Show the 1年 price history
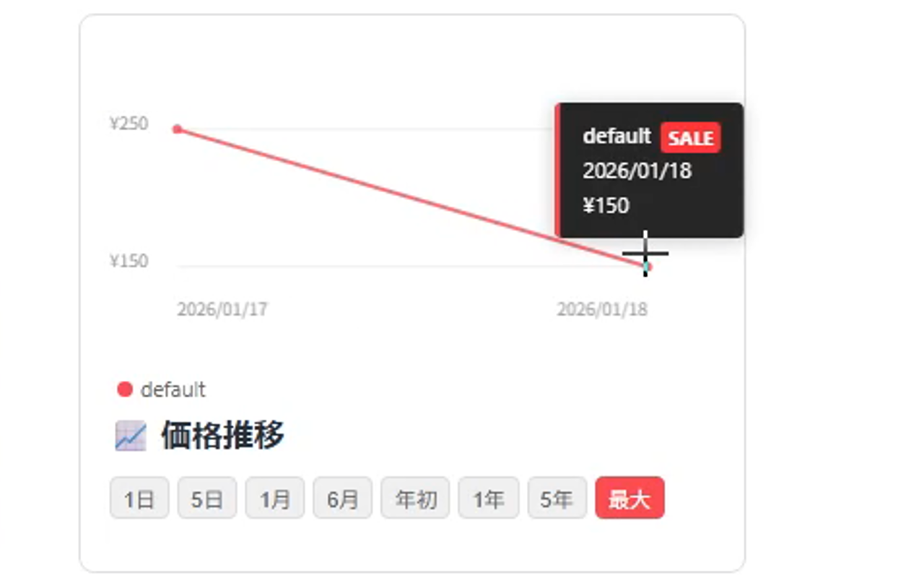The width and height of the screenshot is (924, 578). click(489, 498)
